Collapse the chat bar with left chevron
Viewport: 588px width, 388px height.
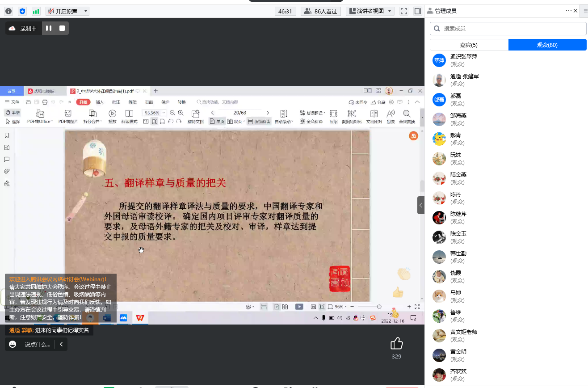61,344
